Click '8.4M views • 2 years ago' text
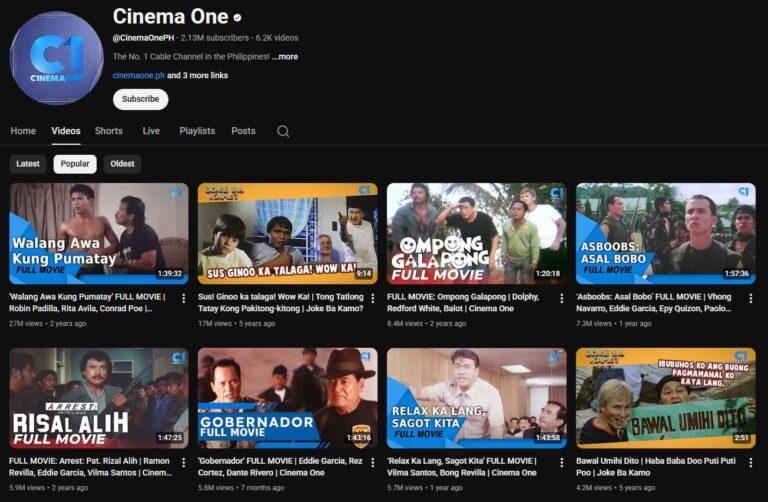 click(426, 324)
